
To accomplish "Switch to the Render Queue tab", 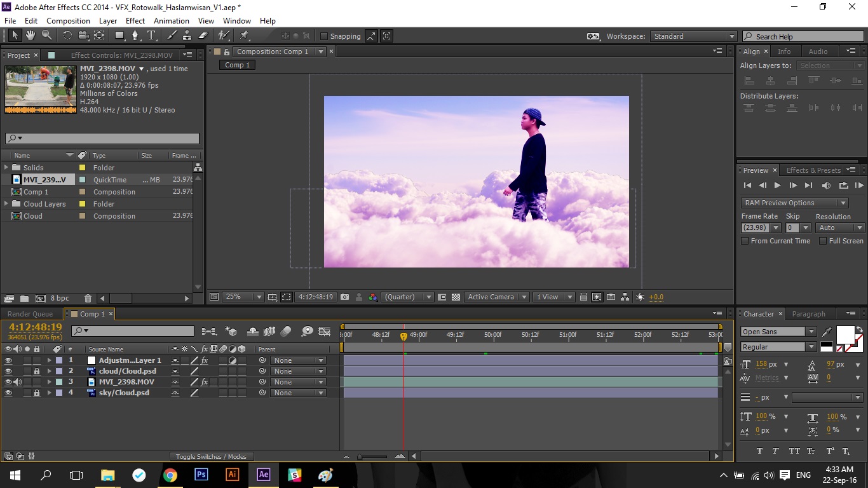I will pos(29,313).
